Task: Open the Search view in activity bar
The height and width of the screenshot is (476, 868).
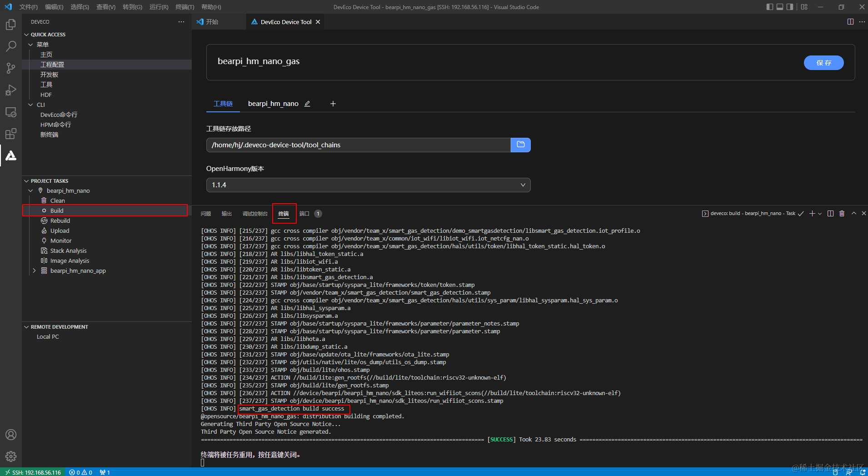Action: [11, 46]
